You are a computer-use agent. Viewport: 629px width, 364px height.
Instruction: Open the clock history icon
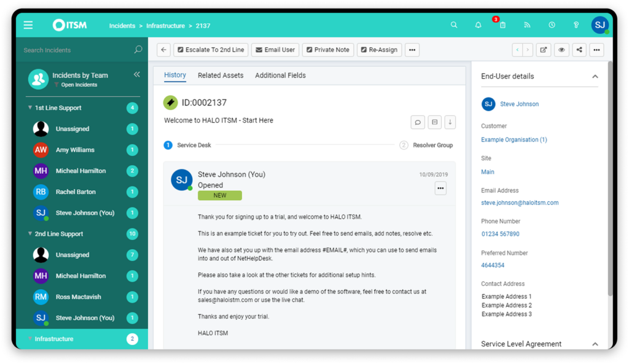pyautogui.click(x=552, y=25)
